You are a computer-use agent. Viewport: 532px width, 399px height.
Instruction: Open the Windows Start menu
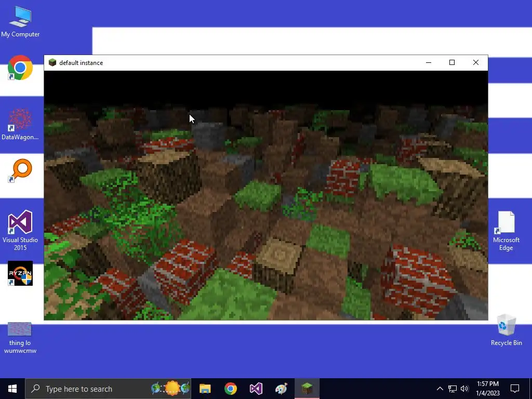point(12,389)
